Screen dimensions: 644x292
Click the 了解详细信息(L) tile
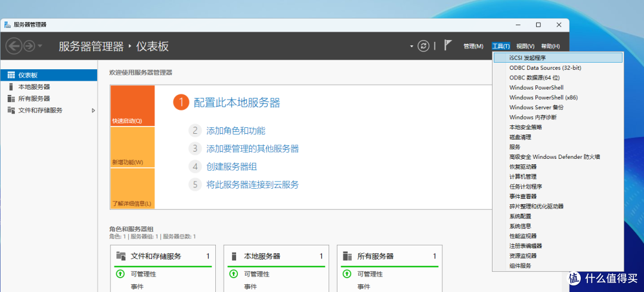click(132, 188)
